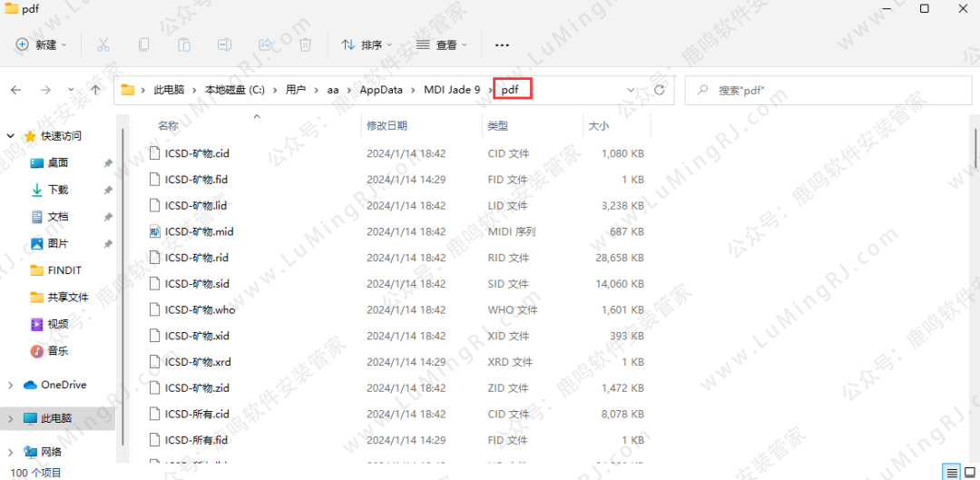Click the Paste clipboard icon
Image resolution: width=980 pixels, height=480 pixels.
pos(184,44)
